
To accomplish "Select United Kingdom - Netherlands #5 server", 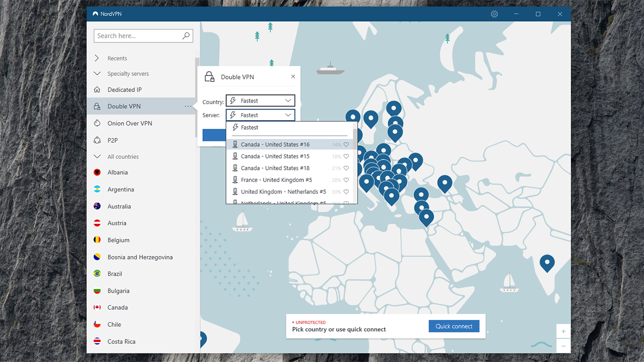I will (289, 192).
